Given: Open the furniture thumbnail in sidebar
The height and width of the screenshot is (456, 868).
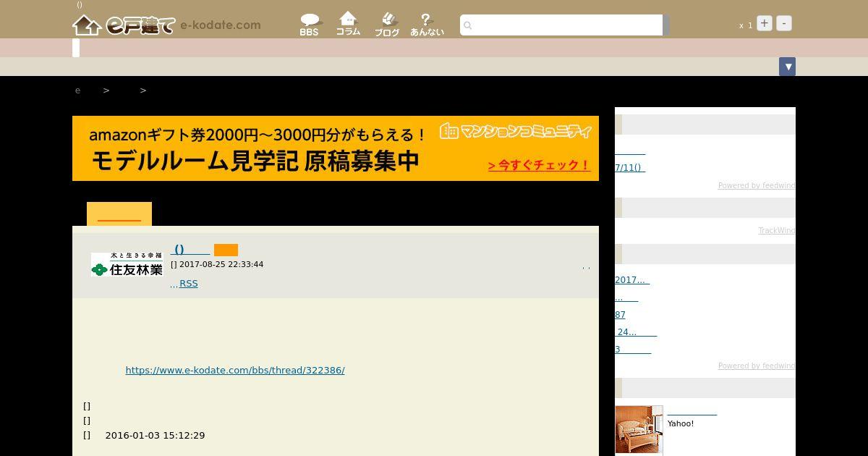Looking at the screenshot, I should pos(639,429).
